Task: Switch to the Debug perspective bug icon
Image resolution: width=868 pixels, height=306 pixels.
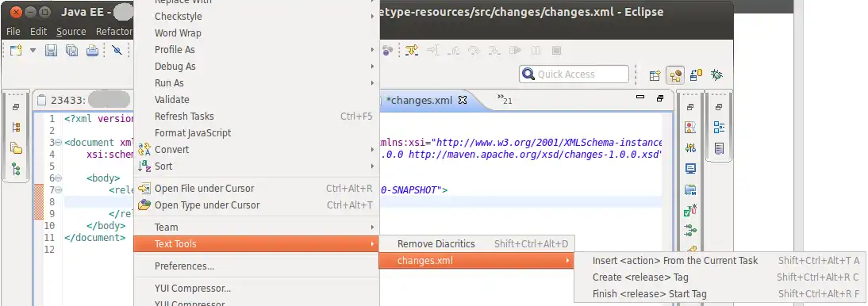Action: 717,75
